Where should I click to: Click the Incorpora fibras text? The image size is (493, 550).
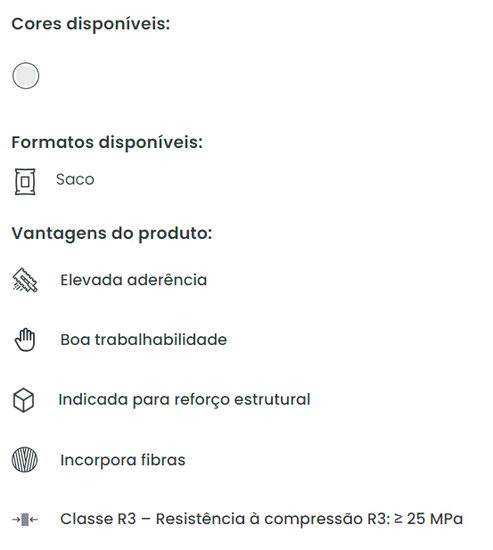pyautogui.click(x=123, y=460)
